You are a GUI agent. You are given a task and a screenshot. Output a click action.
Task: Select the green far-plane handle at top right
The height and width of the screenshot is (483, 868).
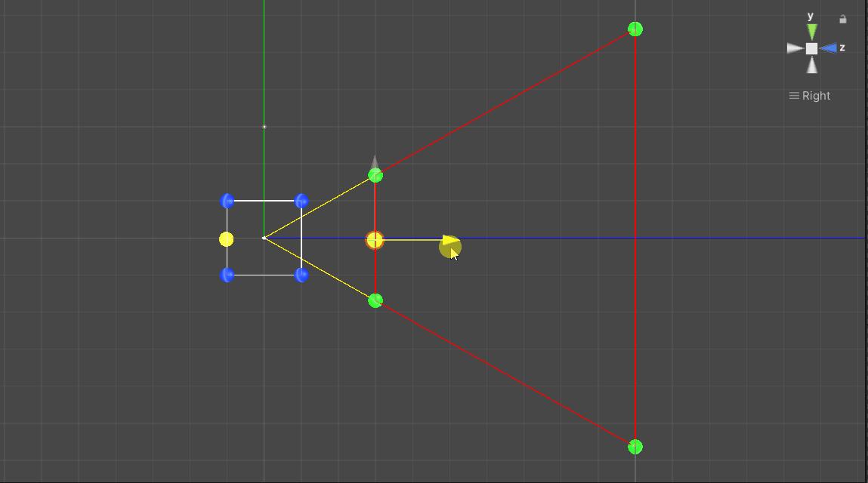pyautogui.click(x=635, y=29)
